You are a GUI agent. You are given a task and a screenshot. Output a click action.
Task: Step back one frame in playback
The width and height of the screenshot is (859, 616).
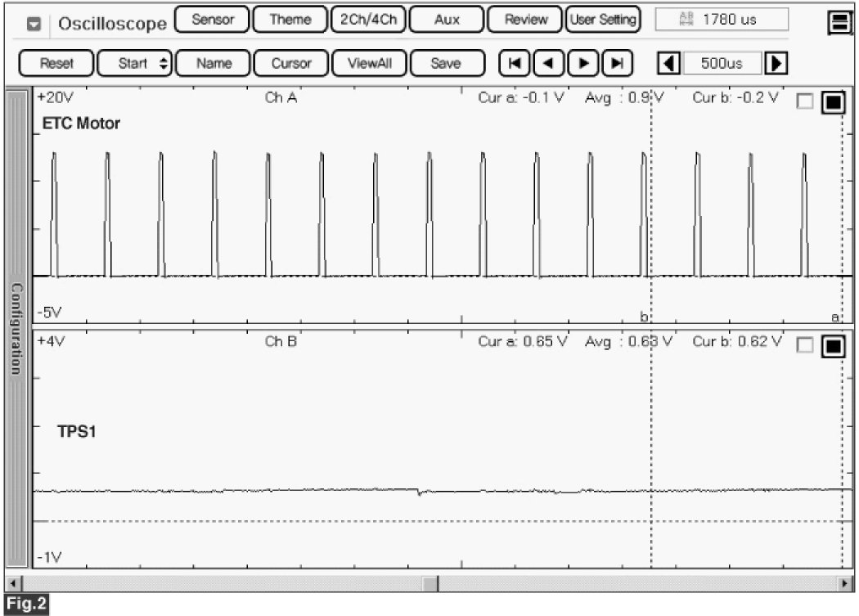click(549, 63)
